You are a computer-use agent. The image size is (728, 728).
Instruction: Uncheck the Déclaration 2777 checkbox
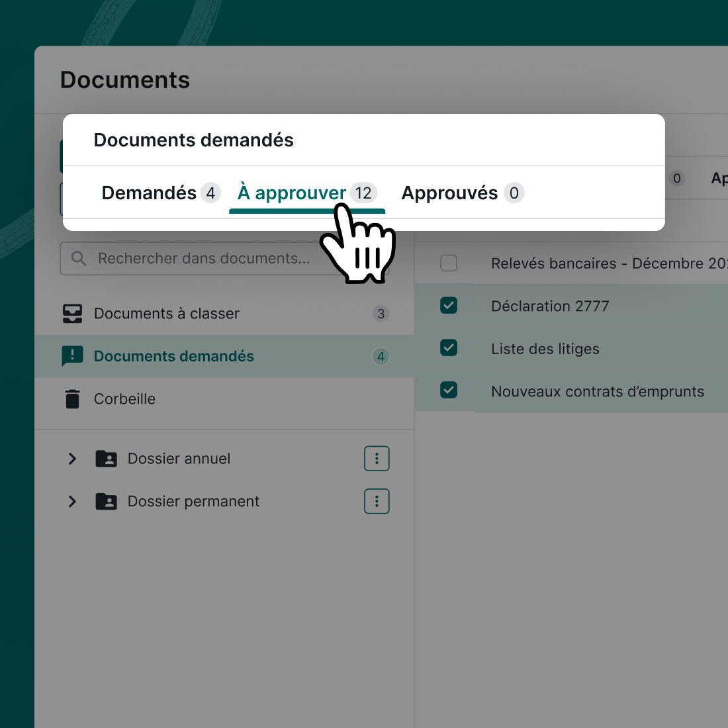449,306
